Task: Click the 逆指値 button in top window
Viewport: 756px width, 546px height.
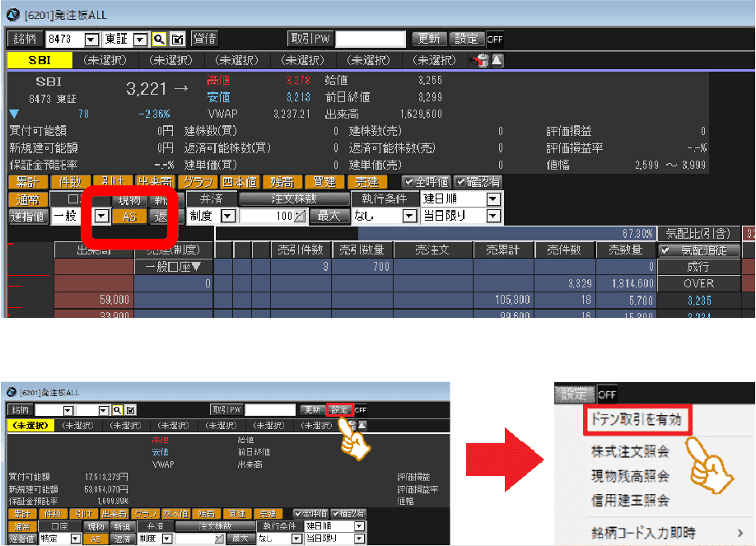Action: 28,216
